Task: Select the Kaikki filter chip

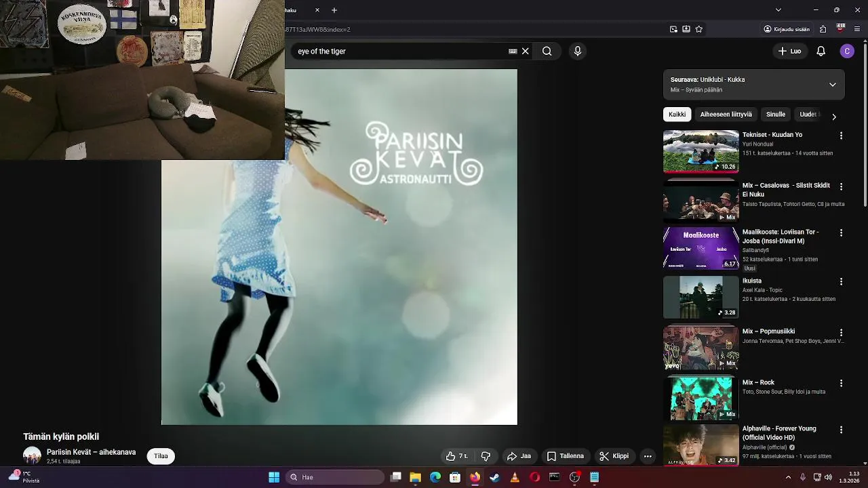Action: 677,115
